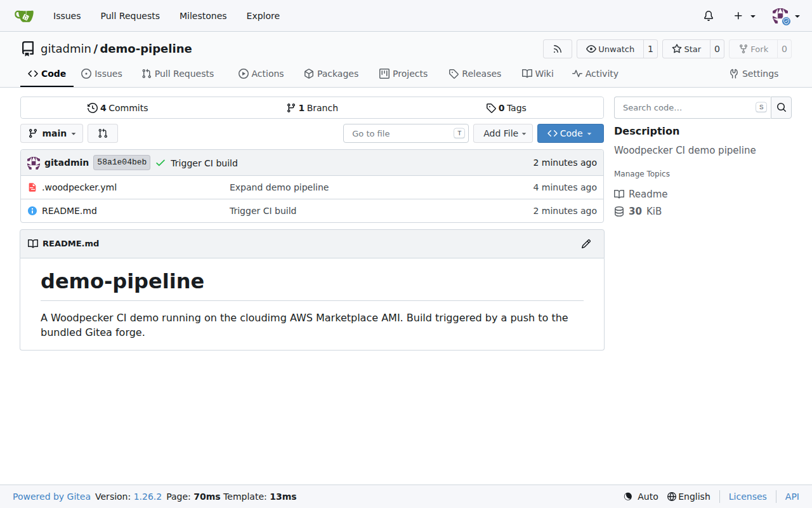This screenshot has width=812, height=508.
Task: Click the compare branches icon button
Action: 103,133
